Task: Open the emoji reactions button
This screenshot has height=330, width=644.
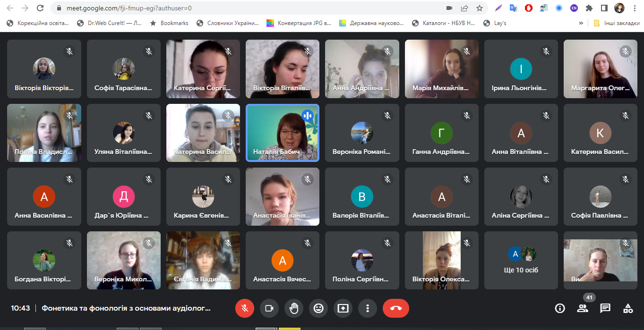Action: click(318, 308)
